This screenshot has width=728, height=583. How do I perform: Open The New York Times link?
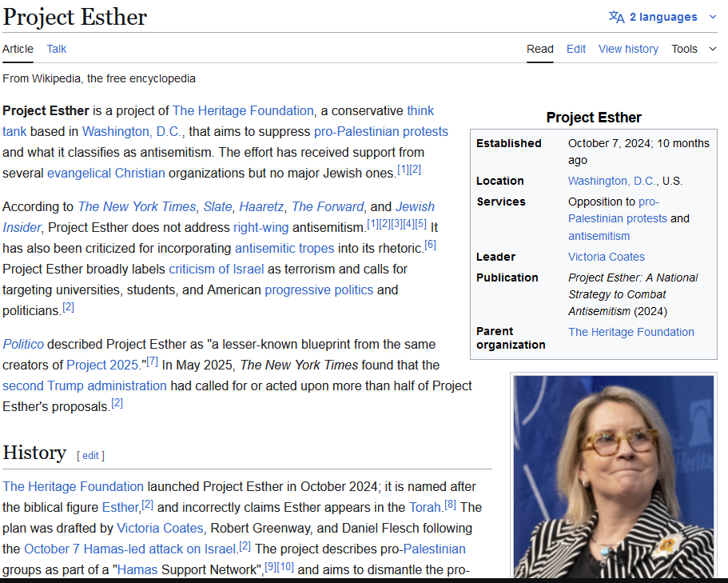[137, 206]
